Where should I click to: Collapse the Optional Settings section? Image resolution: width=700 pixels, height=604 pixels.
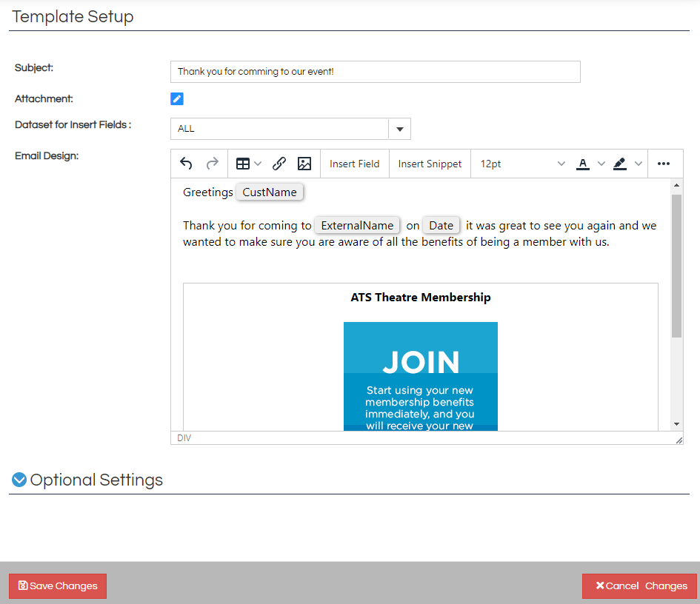pyautogui.click(x=19, y=480)
